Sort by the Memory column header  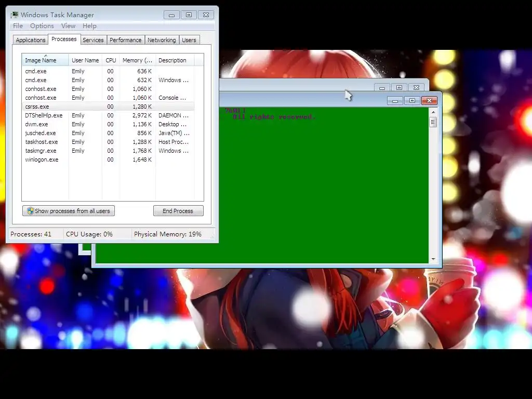tap(137, 60)
